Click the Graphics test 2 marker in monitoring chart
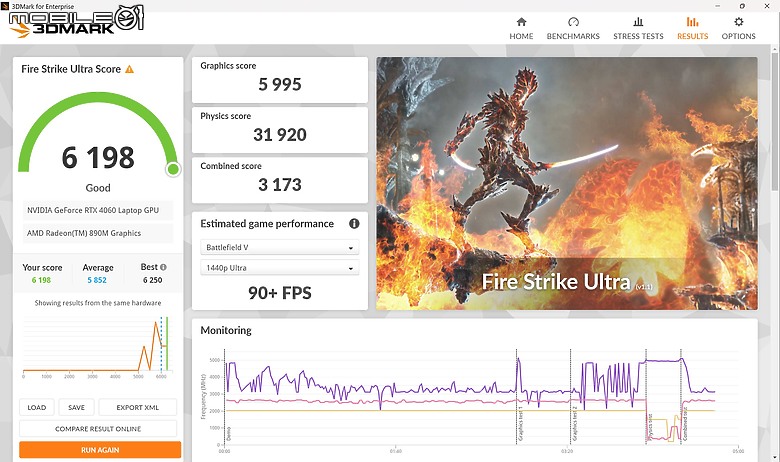780x462 pixels. coord(575,424)
